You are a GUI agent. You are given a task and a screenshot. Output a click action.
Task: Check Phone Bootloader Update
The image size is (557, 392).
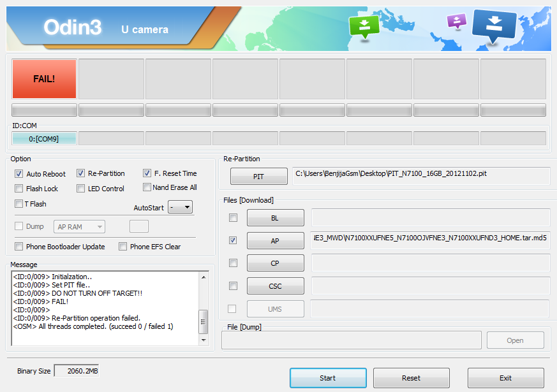click(19, 246)
